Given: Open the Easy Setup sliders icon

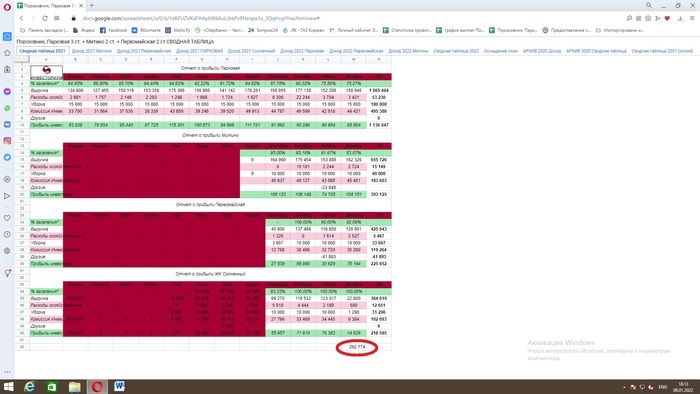Looking at the screenshot, I should coord(692,18).
